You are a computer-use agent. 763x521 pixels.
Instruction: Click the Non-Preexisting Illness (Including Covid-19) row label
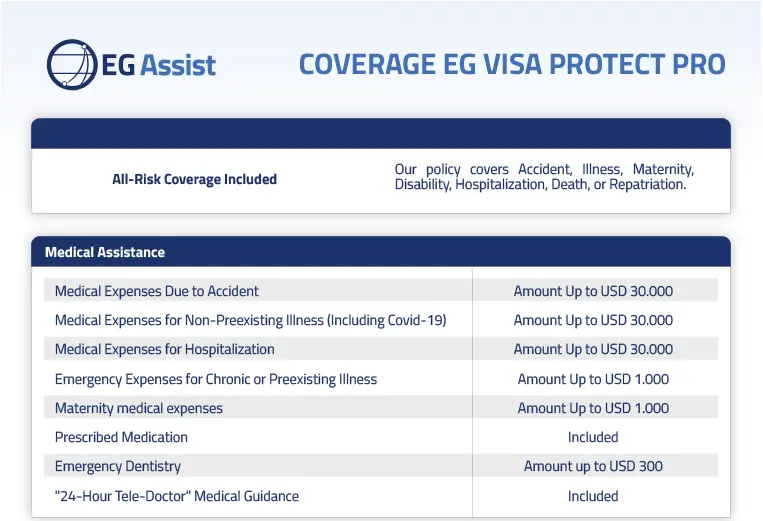tap(250, 320)
